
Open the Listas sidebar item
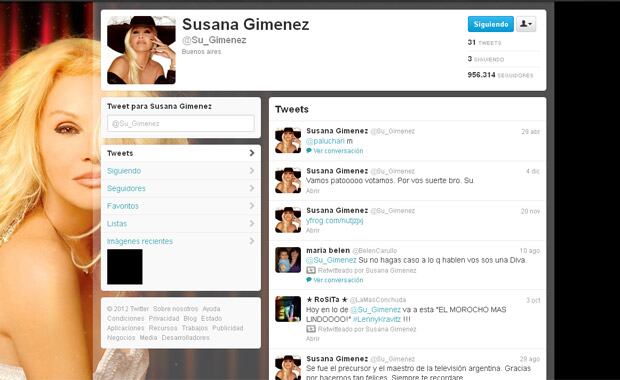181,224
